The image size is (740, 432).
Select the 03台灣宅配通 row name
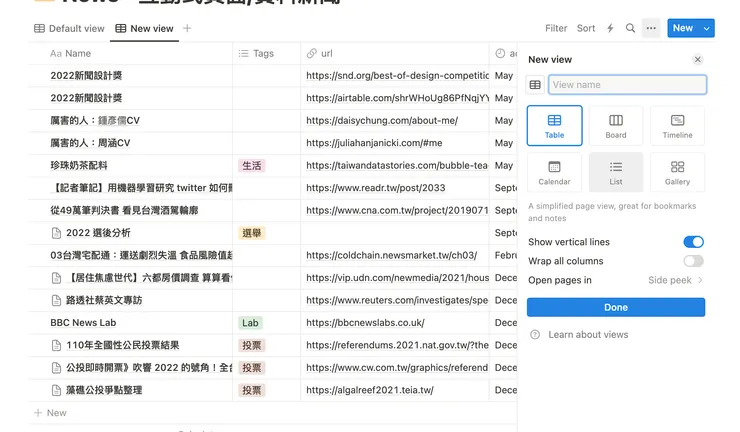tap(141, 255)
